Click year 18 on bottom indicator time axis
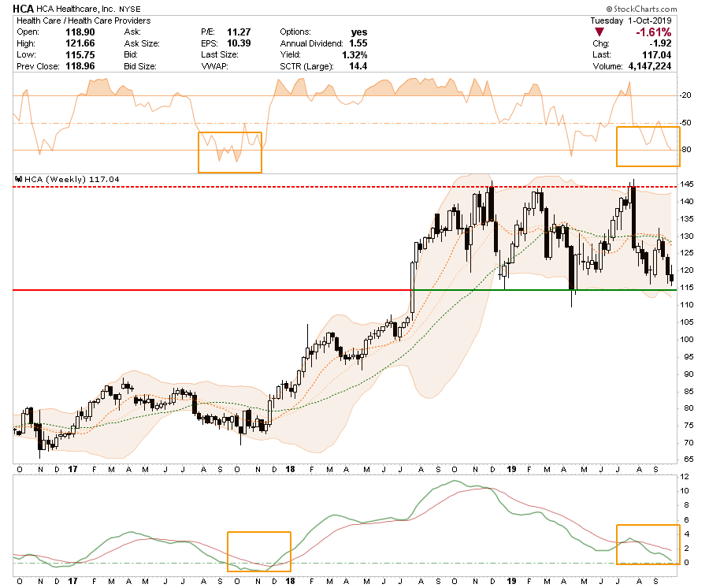 coord(290,581)
